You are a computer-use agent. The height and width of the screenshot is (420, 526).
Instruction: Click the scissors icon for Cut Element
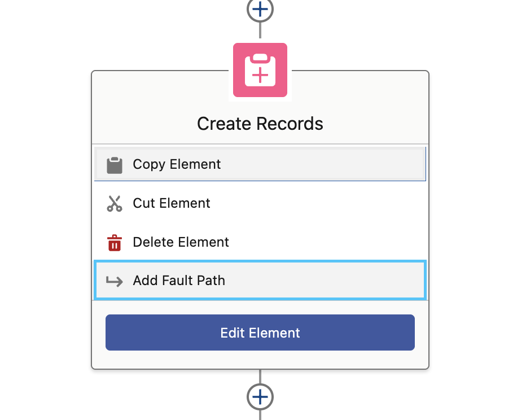115,203
